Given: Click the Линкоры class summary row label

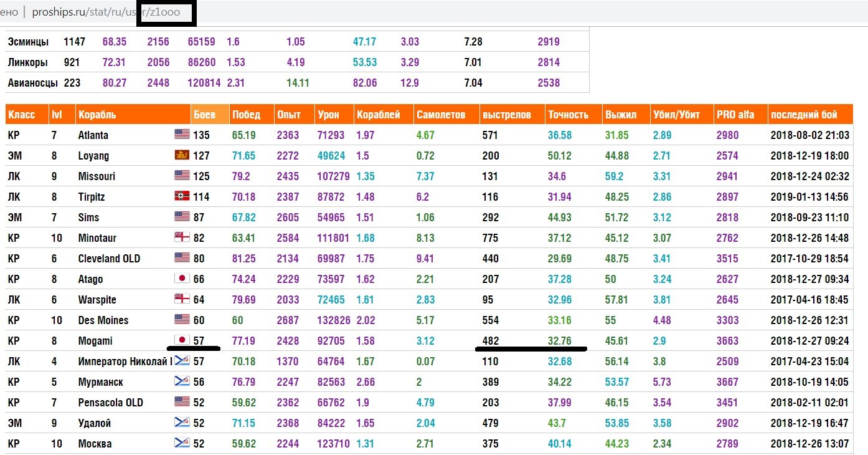Looking at the screenshot, I should [28, 62].
